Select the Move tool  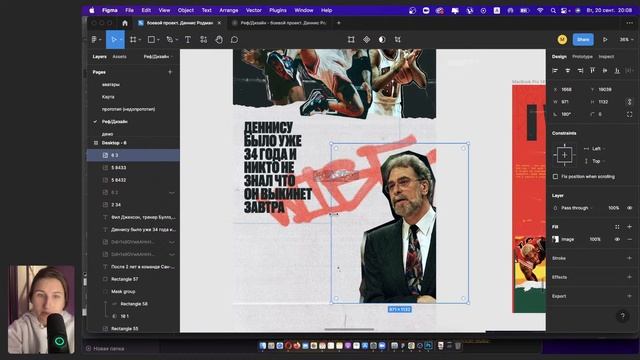114,40
